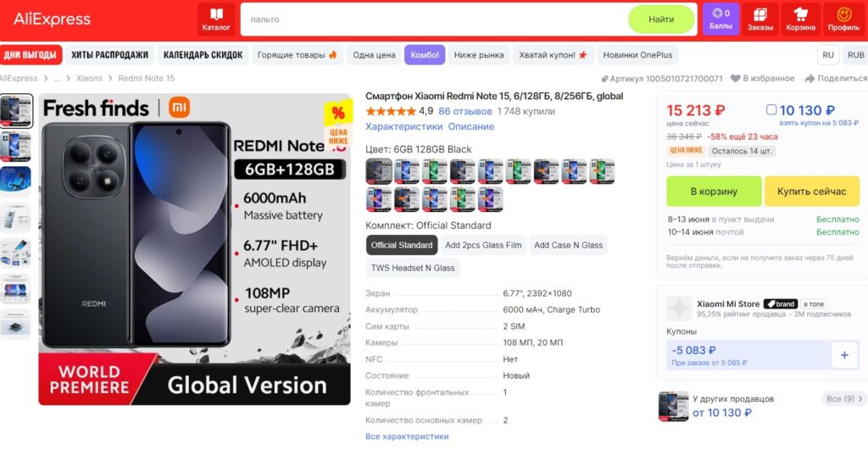
Task: Click the от 10 130 ₽ other sellers price
Action: click(722, 413)
